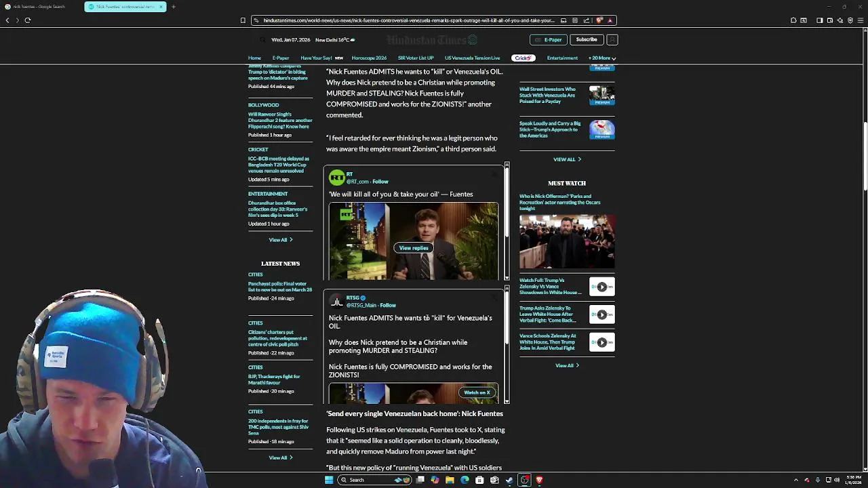
Task: Click View All under premium articles
Action: (x=567, y=159)
